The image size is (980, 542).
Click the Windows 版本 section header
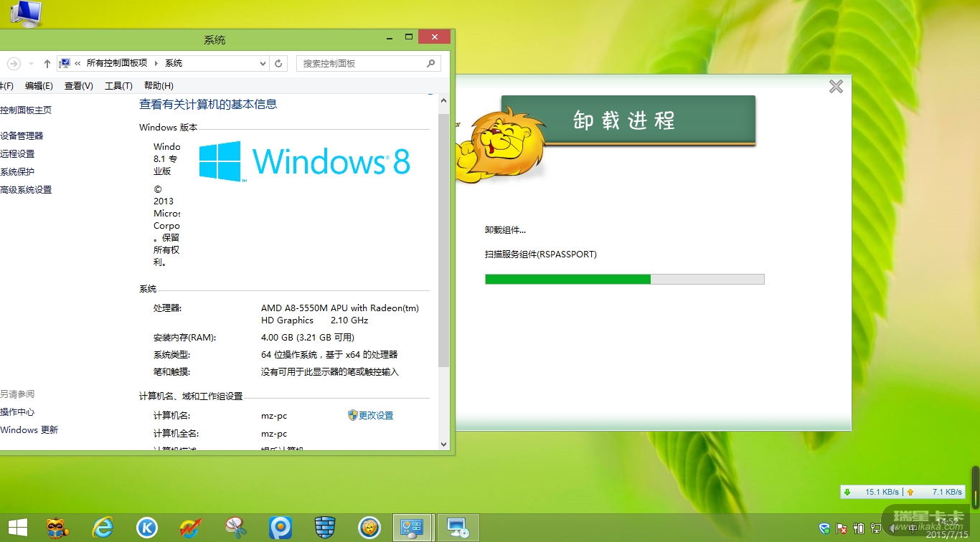point(168,128)
